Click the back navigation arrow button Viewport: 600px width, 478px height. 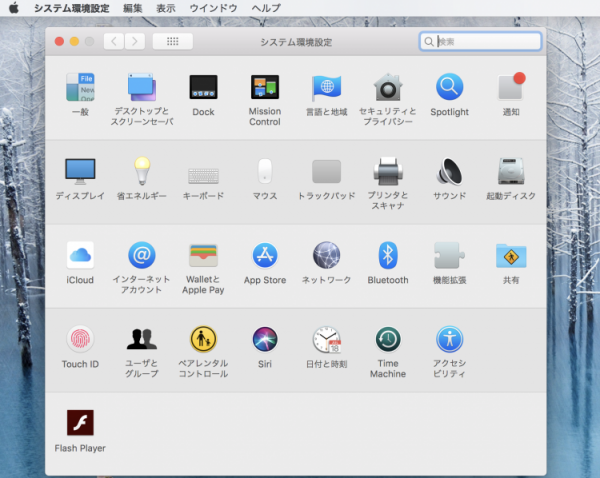(x=114, y=41)
